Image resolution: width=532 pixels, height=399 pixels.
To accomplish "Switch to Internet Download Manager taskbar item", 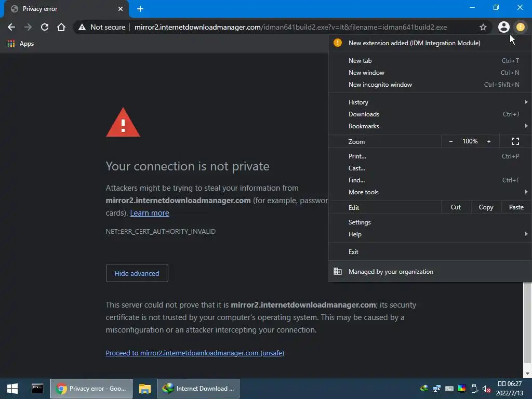I will pos(198,389).
